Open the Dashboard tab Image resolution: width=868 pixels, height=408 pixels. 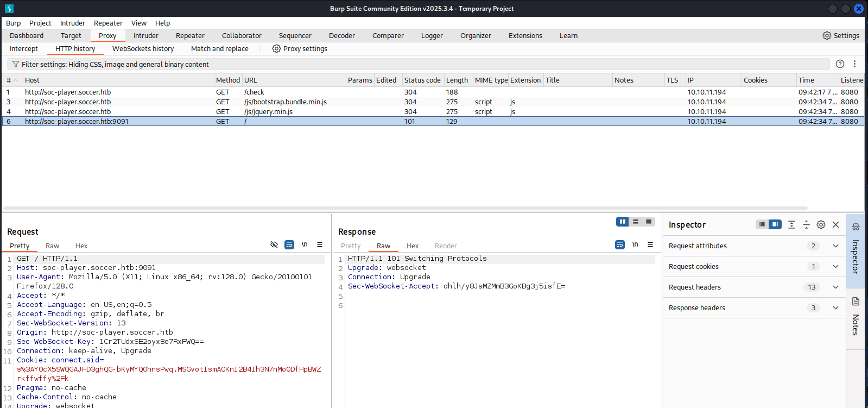click(x=27, y=35)
